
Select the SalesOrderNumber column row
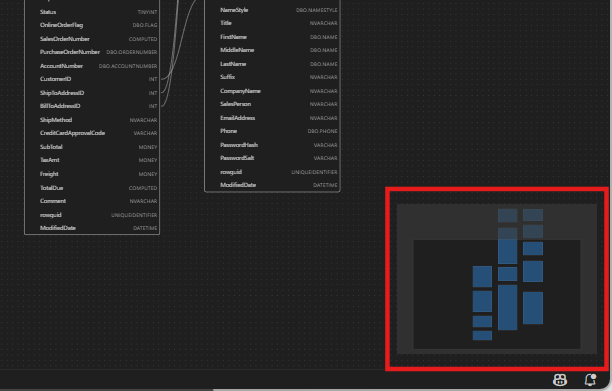(x=92, y=39)
